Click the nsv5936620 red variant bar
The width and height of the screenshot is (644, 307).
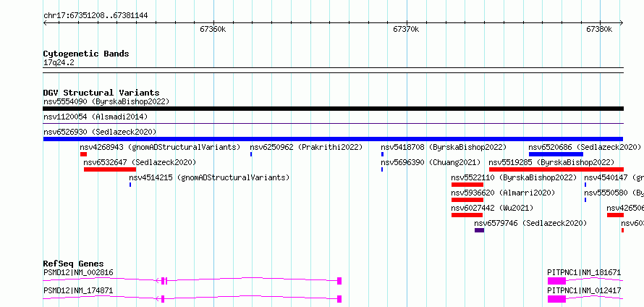[x=467, y=200]
